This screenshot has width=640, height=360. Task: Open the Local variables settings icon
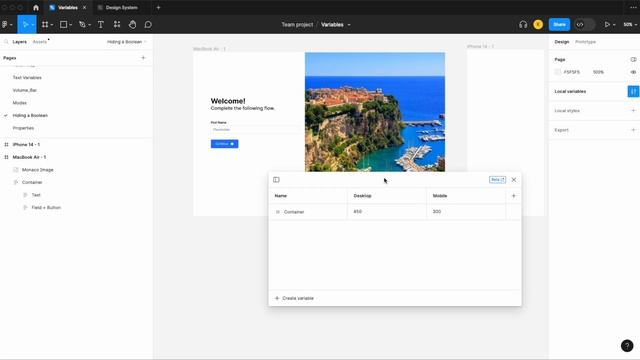[x=633, y=91]
